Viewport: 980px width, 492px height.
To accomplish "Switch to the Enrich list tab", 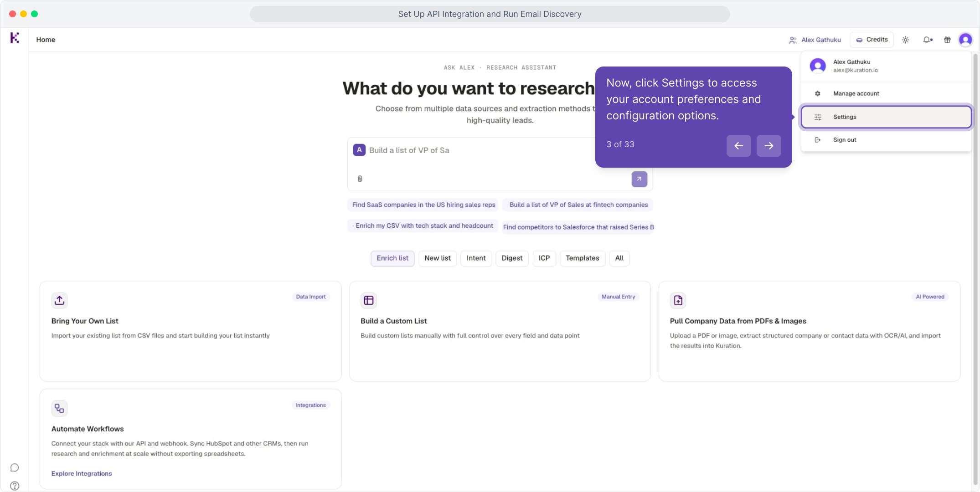I will [392, 258].
